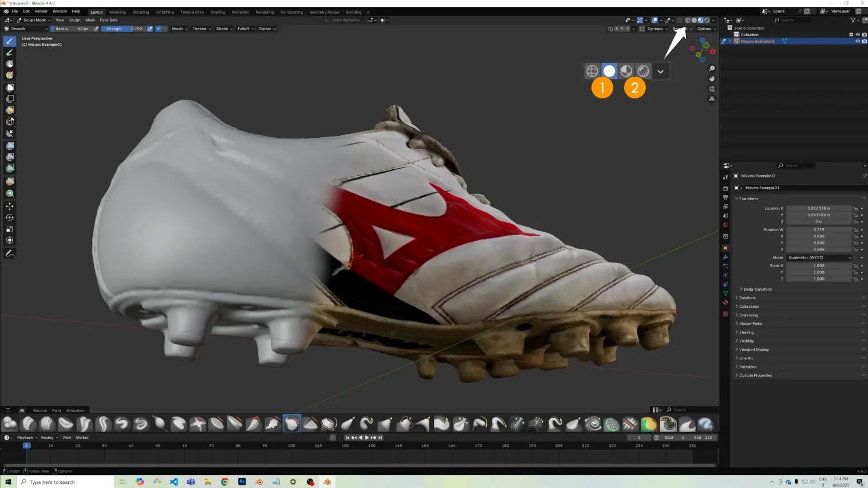Switch orthographic/perspective with the grid icon
Screen dimensions: 868x488
click(x=712, y=99)
